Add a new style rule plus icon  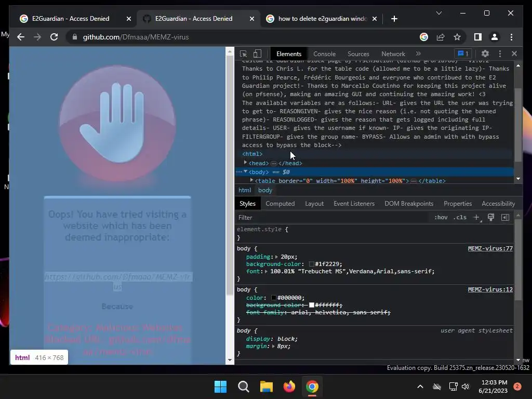click(x=476, y=218)
